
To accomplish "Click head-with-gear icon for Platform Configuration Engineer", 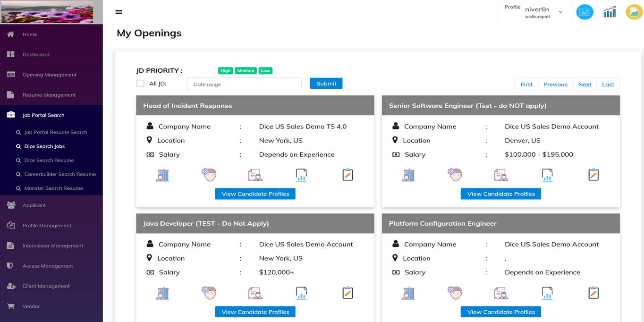I will 455,293.
